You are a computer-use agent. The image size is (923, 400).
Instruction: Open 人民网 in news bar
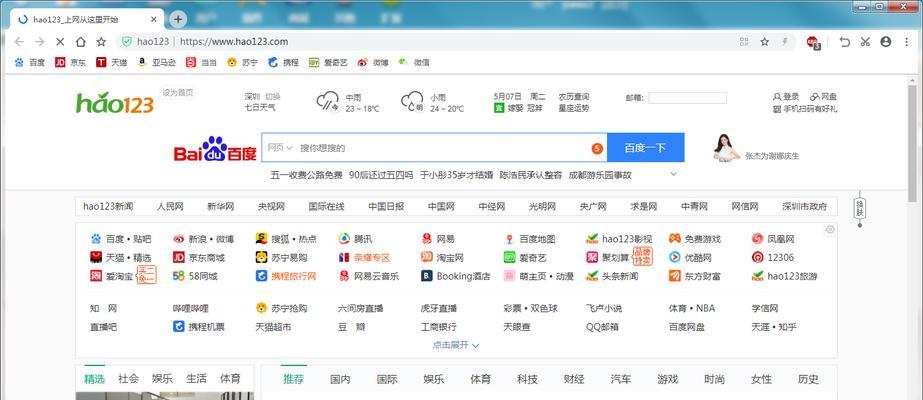(170, 206)
